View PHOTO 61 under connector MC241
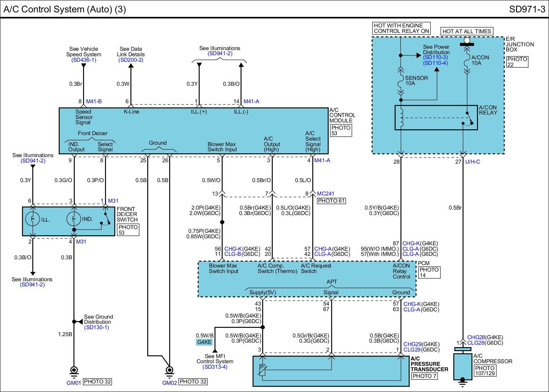The width and height of the screenshot is (549, 392). [331, 201]
